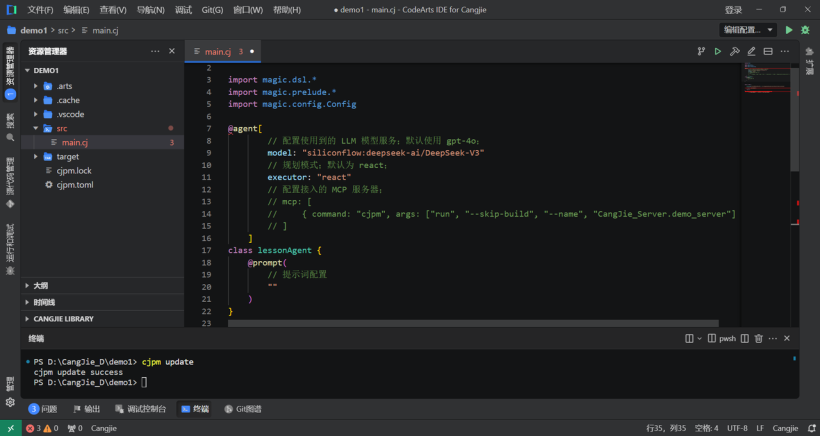Image resolution: width=820 pixels, height=436 pixels.
Task: Start debugging with the green bug icon
Action: pos(805,30)
